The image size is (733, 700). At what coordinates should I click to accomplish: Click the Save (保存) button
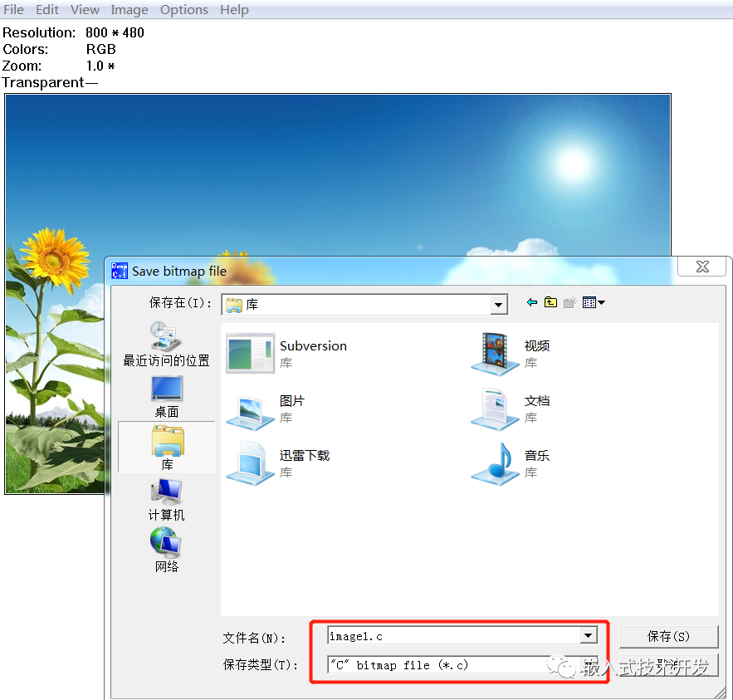[668, 636]
